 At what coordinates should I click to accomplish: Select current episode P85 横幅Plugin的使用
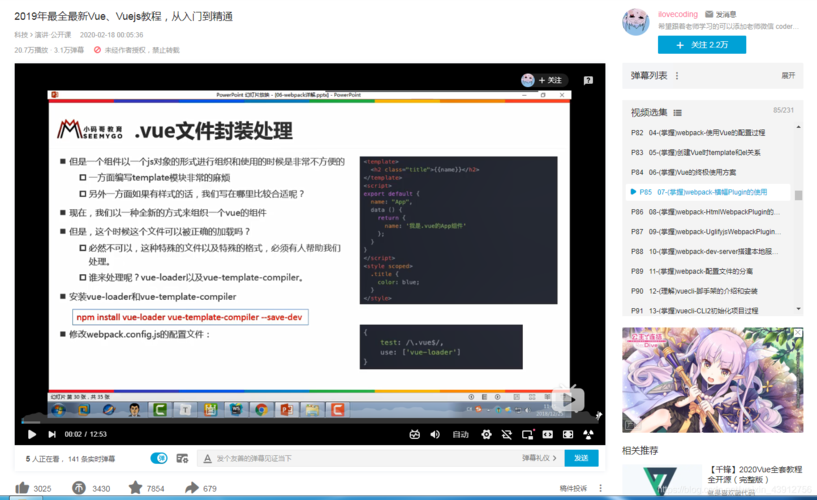(708, 192)
